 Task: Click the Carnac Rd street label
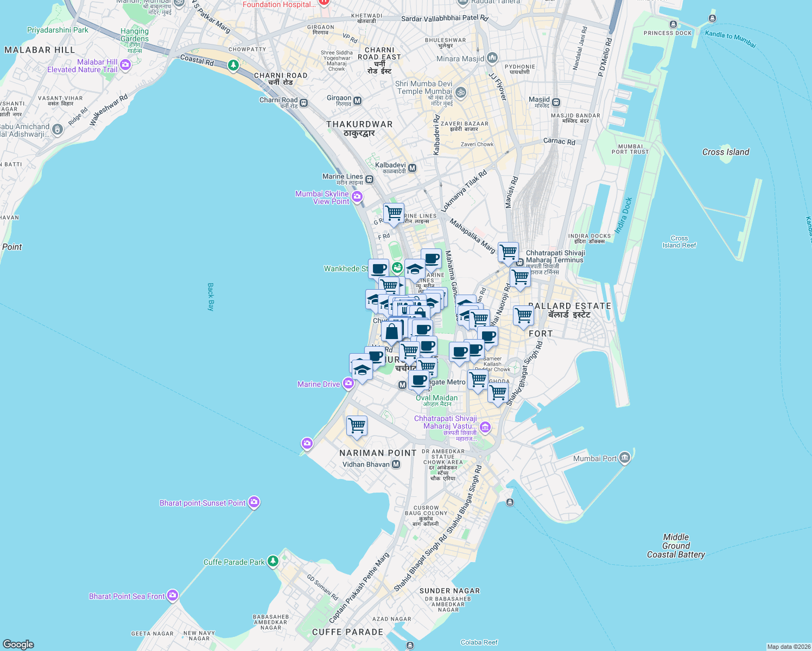click(559, 141)
